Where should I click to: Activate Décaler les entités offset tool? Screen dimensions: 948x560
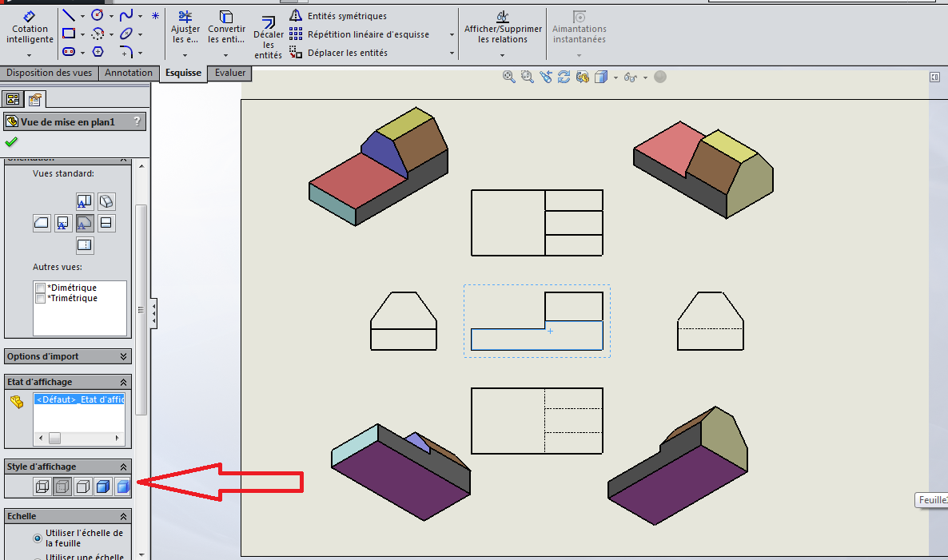268,38
